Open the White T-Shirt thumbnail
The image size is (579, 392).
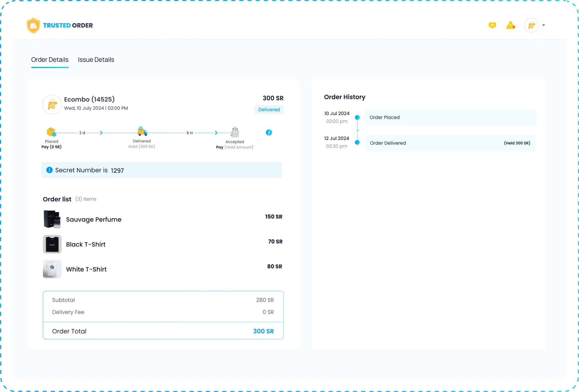pyautogui.click(x=52, y=269)
